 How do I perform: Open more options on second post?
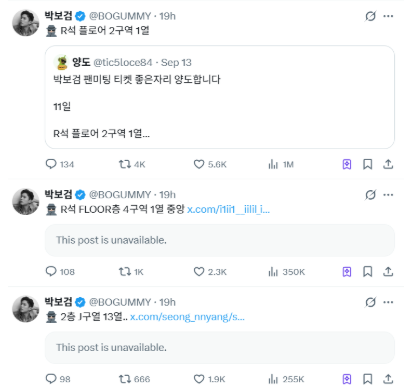click(388, 195)
